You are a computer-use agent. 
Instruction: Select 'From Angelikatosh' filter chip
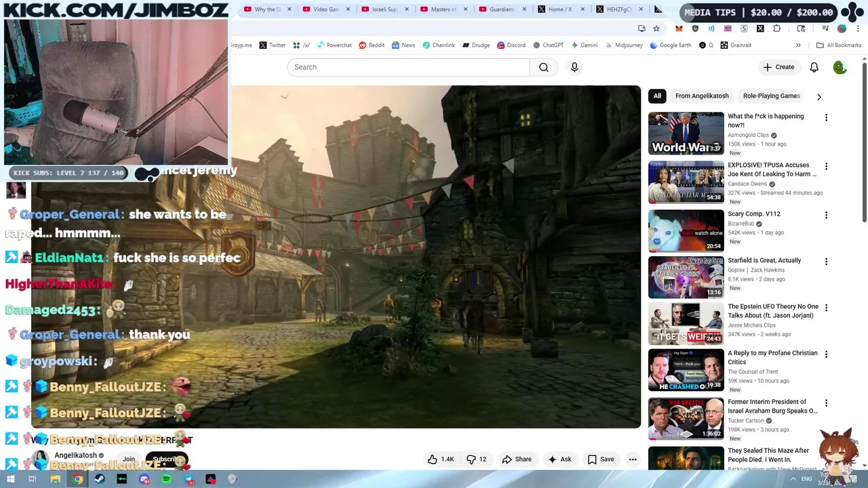click(702, 96)
